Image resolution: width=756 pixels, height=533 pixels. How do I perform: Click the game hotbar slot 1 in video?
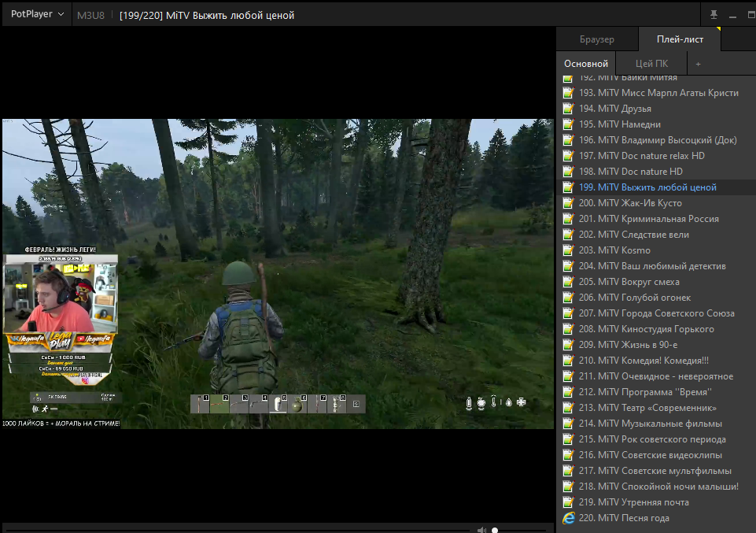click(200, 404)
